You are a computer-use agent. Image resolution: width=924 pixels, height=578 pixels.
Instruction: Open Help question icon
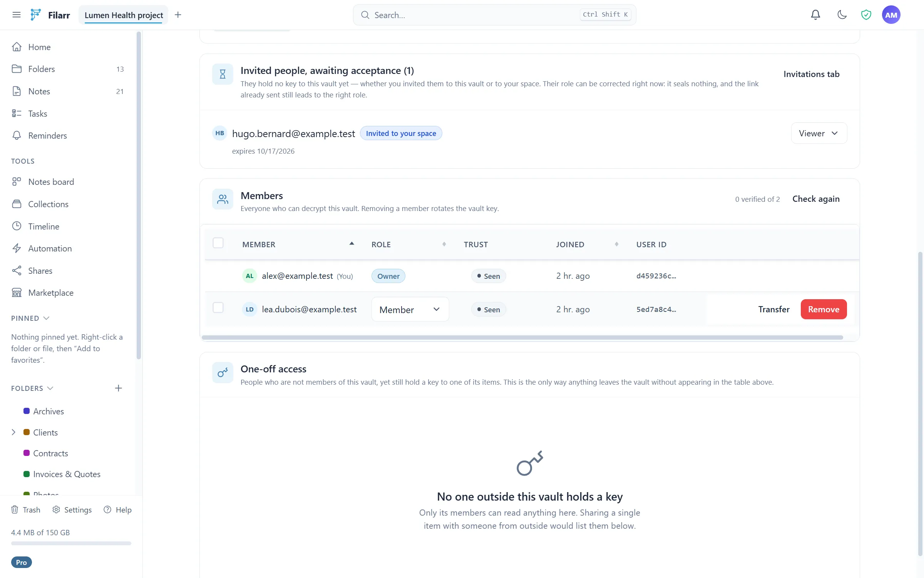pyautogui.click(x=107, y=510)
